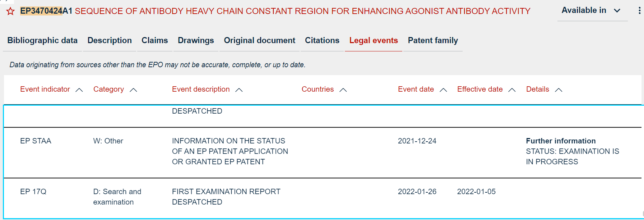Image resolution: width=644 pixels, height=220 pixels.
Task: Sort by Event description column arrow
Action: click(x=239, y=90)
